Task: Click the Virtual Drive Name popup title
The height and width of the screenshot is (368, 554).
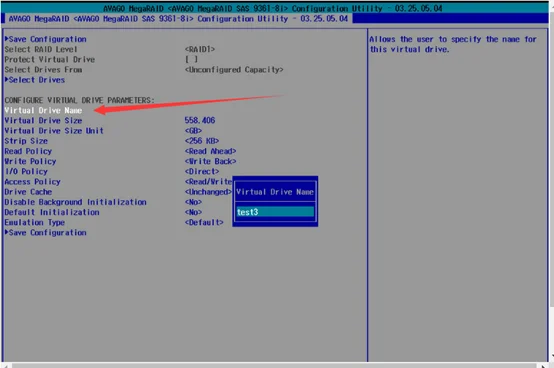Action: click(x=275, y=192)
